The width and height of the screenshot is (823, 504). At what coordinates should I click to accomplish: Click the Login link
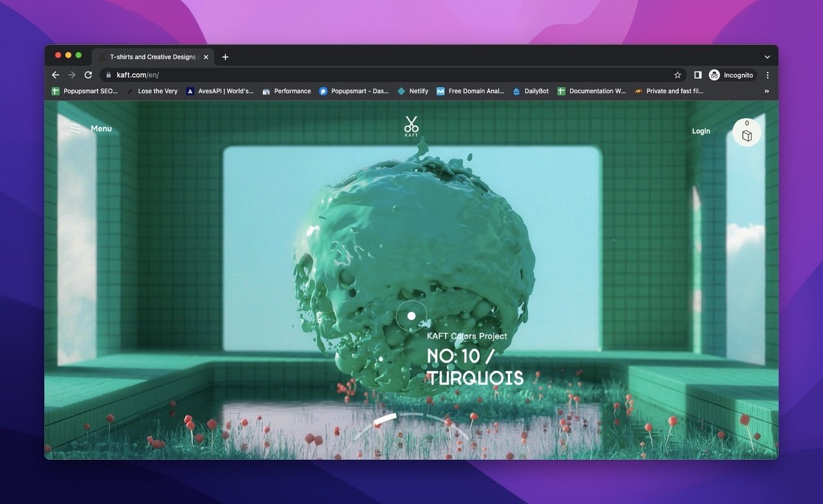click(701, 131)
